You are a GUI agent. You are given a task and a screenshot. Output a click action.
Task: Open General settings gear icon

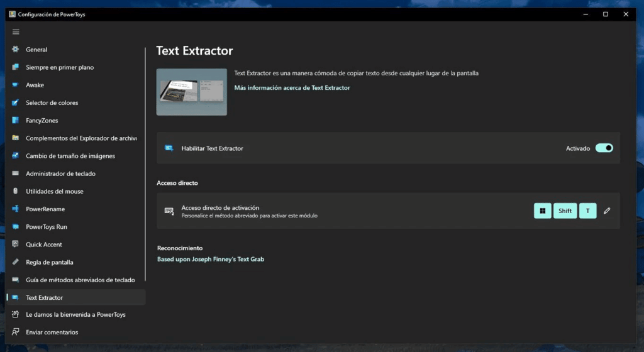(16, 50)
